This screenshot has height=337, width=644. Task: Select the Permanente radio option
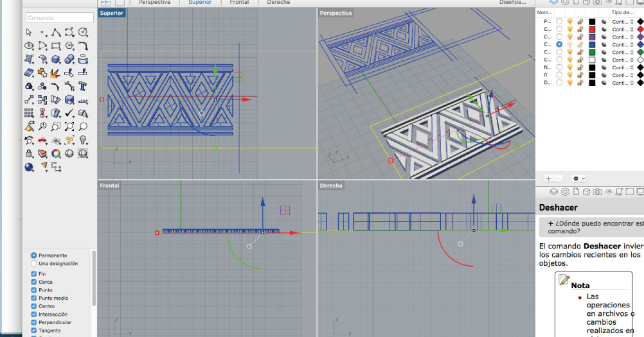click(33, 255)
